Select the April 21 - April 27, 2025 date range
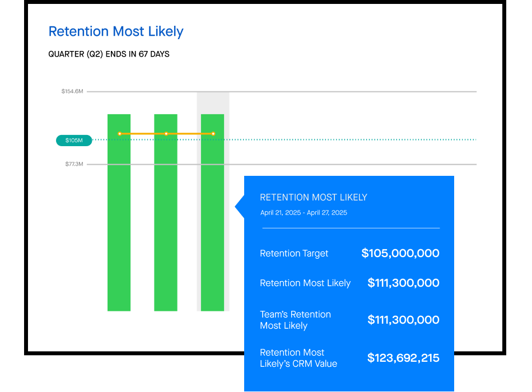This screenshot has width=532, height=392. point(304,213)
